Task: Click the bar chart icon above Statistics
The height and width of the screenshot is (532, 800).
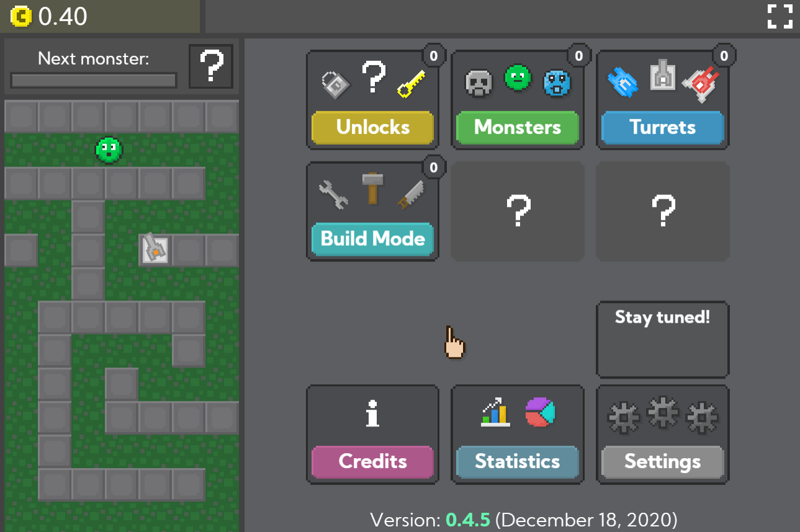Action: [x=495, y=413]
